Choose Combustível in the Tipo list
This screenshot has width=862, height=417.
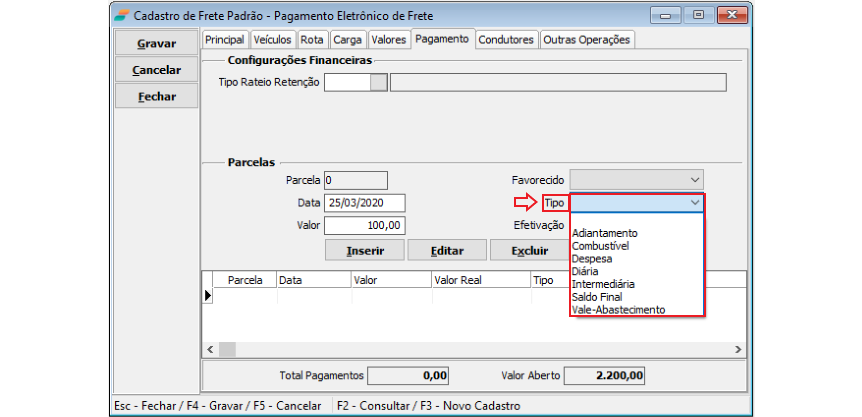pyautogui.click(x=600, y=246)
